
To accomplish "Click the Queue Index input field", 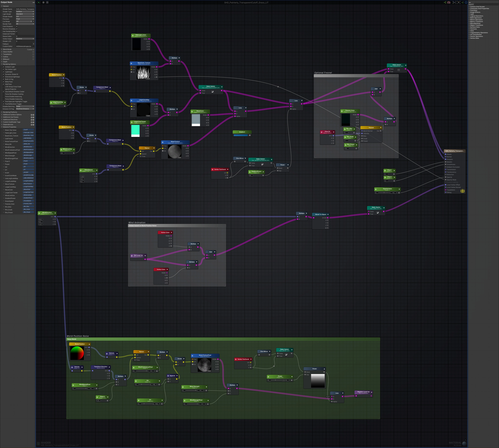I will 25,36.
